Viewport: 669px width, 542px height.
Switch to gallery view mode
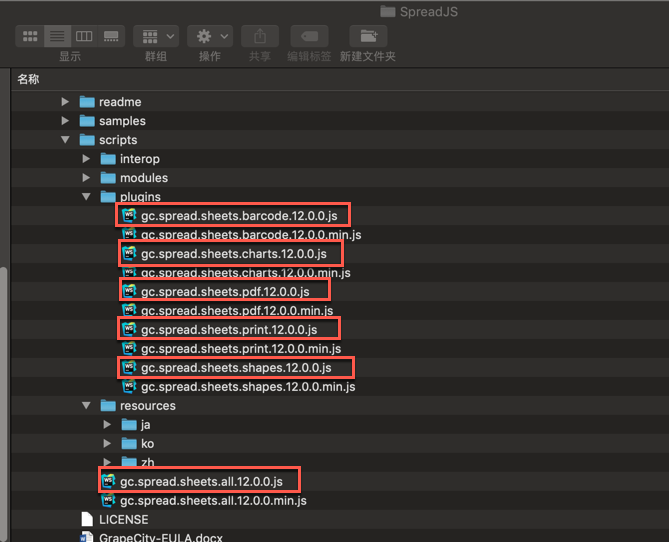tap(111, 36)
